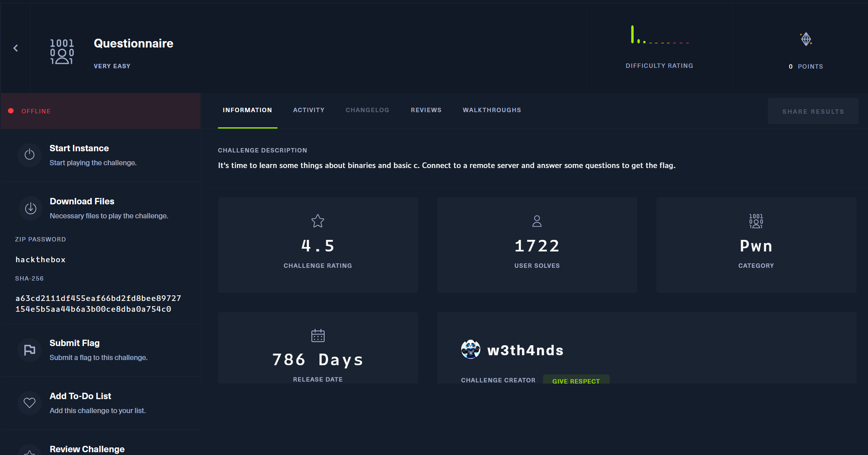Click the Start Instance power icon
868x455 pixels.
(x=30, y=154)
